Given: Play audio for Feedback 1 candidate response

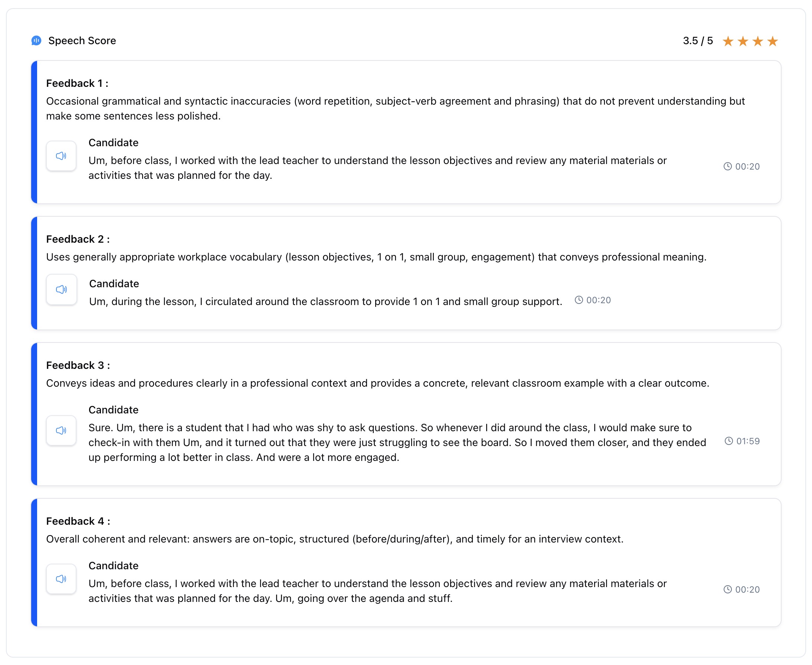Looking at the screenshot, I should tap(61, 156).
